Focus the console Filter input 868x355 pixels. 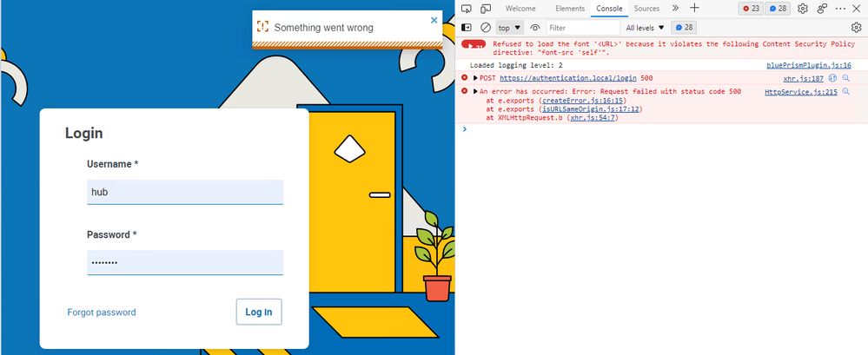click(583, 27)
